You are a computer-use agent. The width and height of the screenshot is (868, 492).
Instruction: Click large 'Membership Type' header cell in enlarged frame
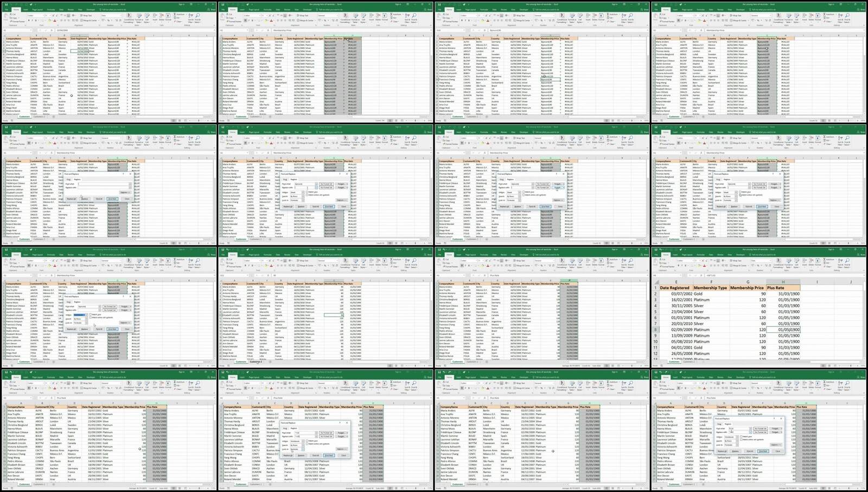(x=710, y=288)
